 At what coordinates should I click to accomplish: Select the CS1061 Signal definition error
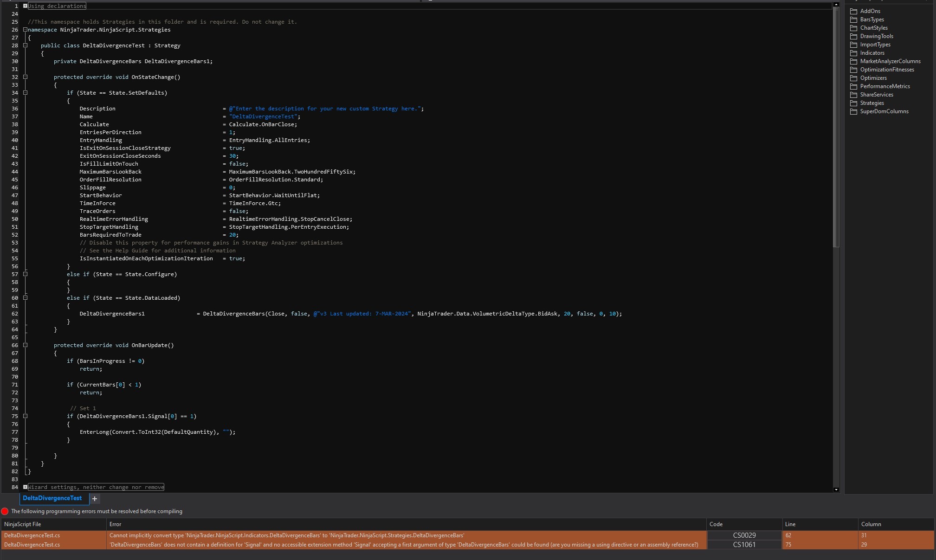click(403, 545)
